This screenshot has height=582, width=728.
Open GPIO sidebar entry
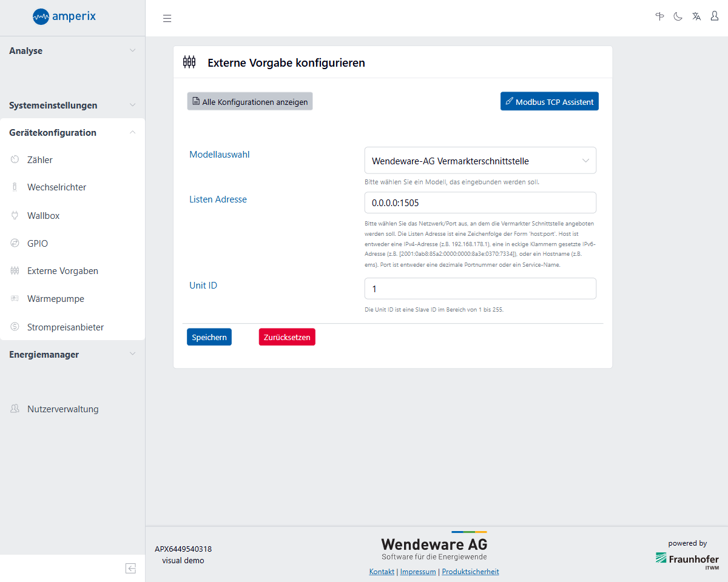(38, 244)
